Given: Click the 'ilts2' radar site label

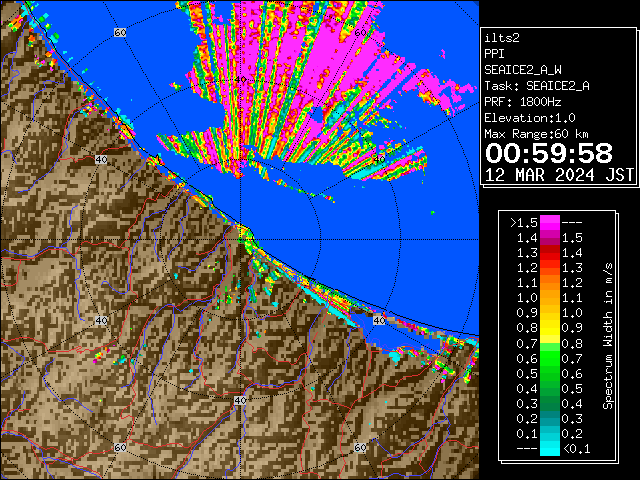Looking at the screenshot, I should coord(502,38).
